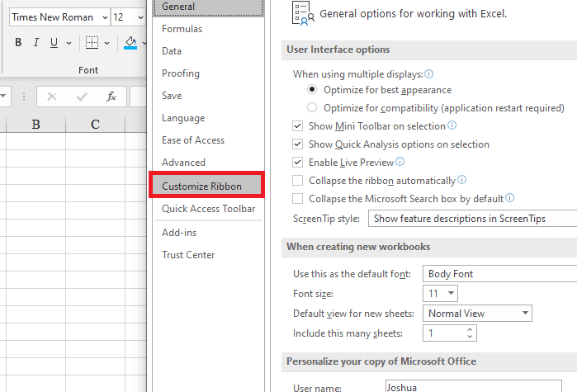Open the Borders dropdown arrow
577x392 pixels.
106,43
